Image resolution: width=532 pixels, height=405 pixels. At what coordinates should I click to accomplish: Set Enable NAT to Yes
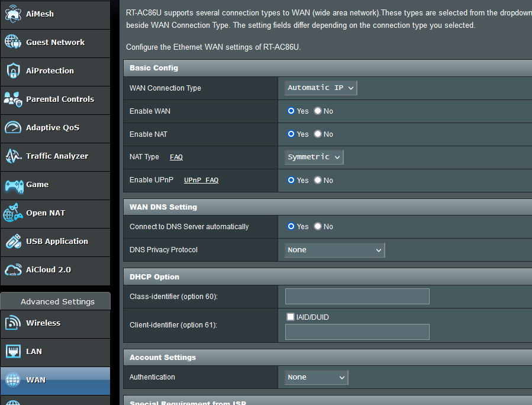tap(291, 134)
